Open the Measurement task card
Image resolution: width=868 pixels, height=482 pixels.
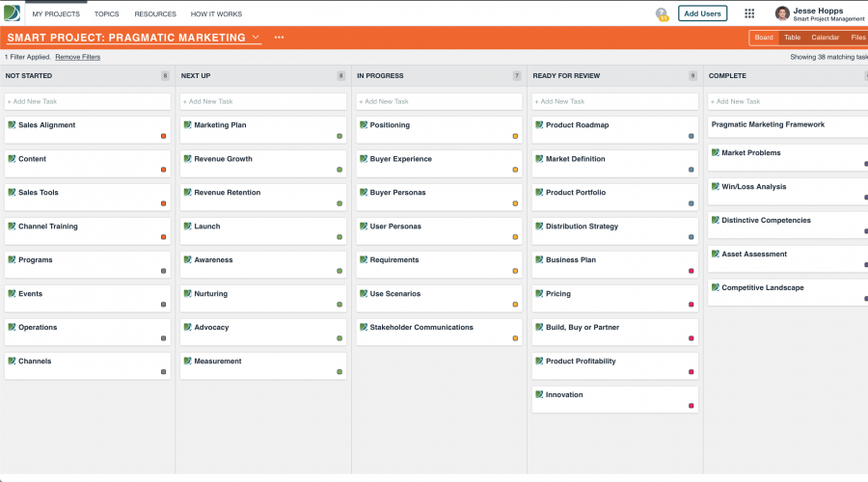tap(263, 365)
